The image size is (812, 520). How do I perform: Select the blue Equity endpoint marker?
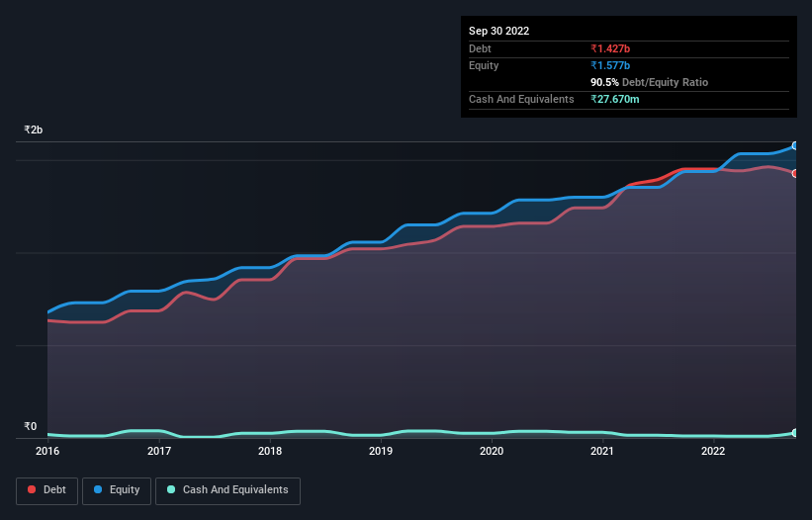click(x=795, y=146)
